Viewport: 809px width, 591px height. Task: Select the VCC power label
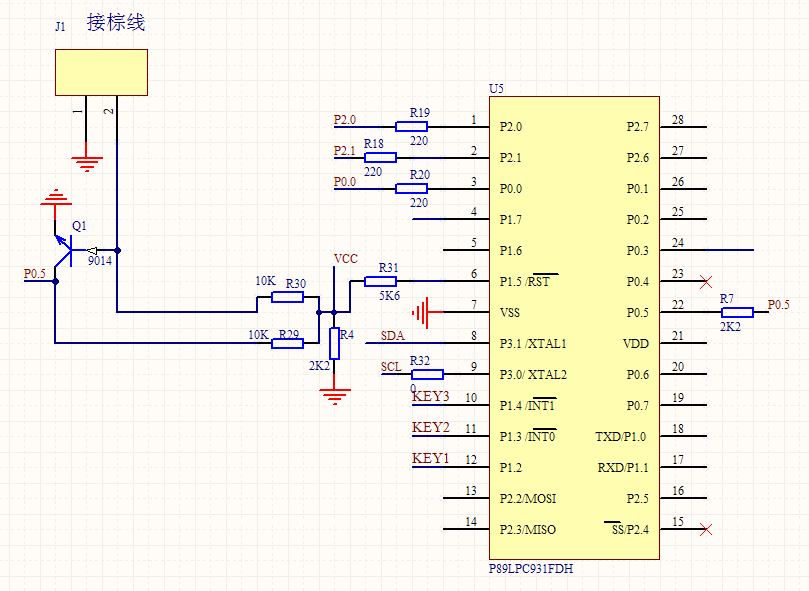coord(345,259)
